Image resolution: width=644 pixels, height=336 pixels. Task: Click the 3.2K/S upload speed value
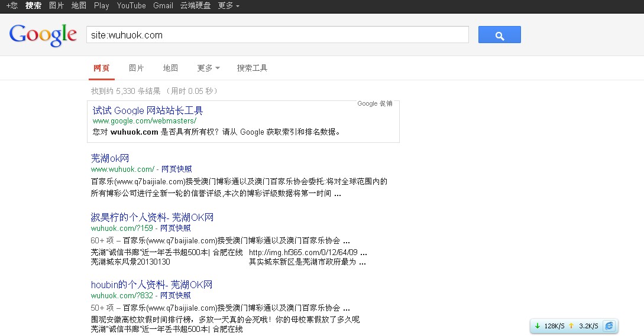(x=588, y=326)
